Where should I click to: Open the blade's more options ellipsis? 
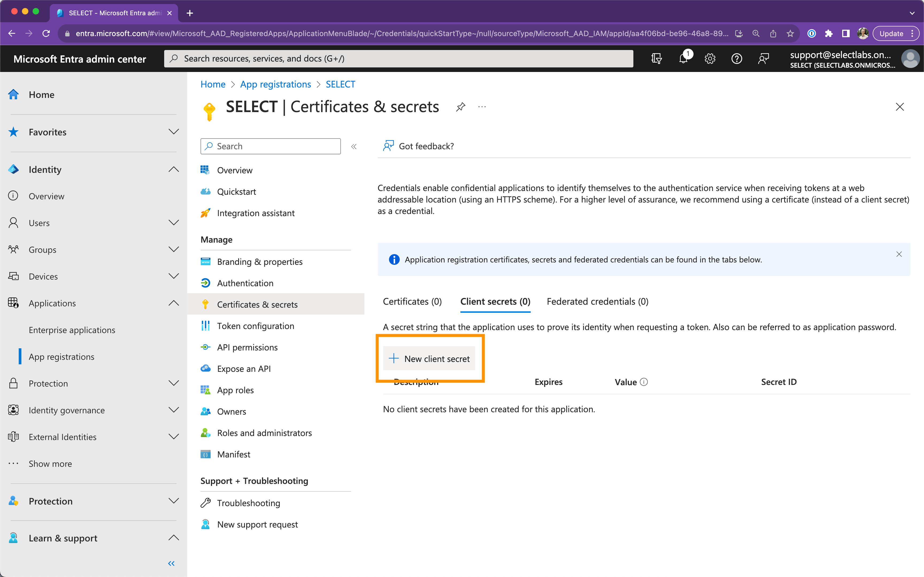[x=482, y=107]
